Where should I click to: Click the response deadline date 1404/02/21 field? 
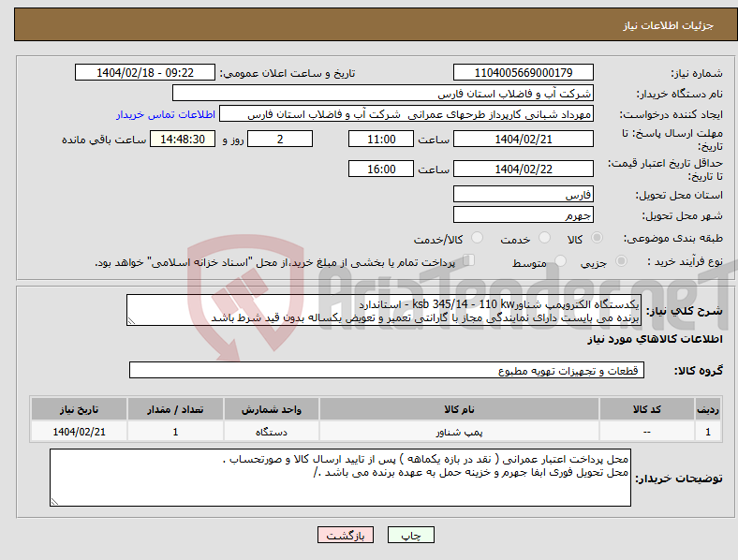coord(523,139)
